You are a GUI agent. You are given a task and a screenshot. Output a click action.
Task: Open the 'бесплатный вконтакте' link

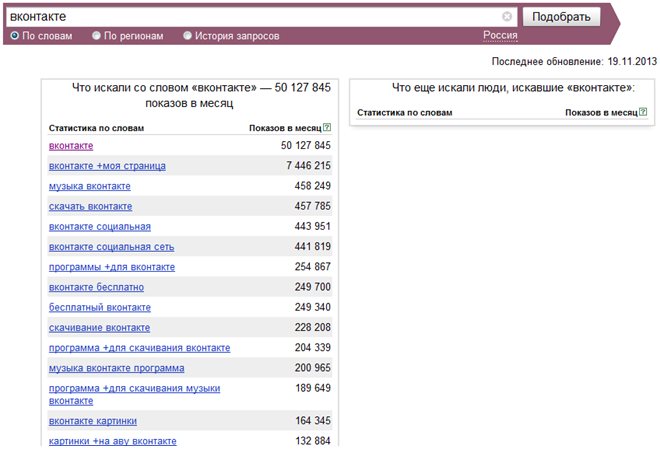[x=100, y=307]
